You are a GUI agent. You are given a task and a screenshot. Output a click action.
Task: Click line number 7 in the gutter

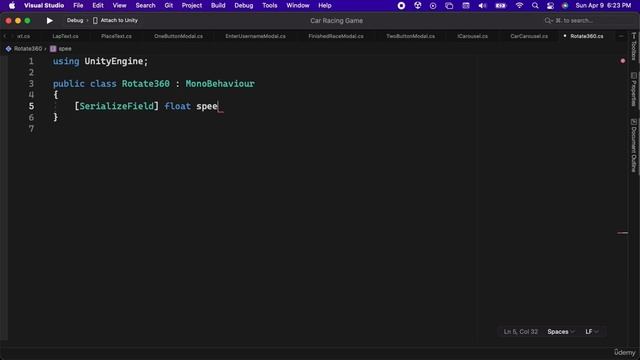31,129
